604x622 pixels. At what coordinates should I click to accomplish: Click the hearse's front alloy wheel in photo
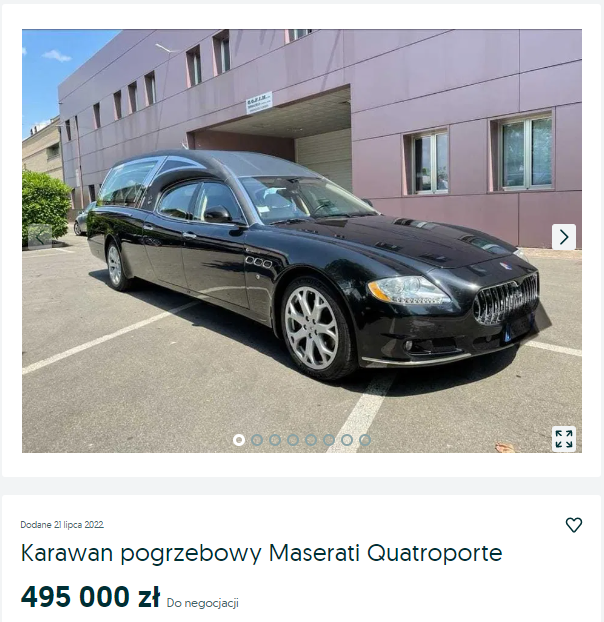[312, 328]
